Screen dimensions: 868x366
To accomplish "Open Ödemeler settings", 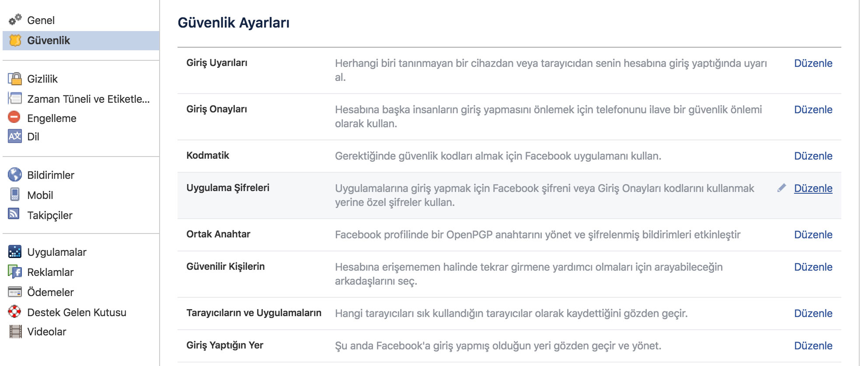I will pos(50,292).
